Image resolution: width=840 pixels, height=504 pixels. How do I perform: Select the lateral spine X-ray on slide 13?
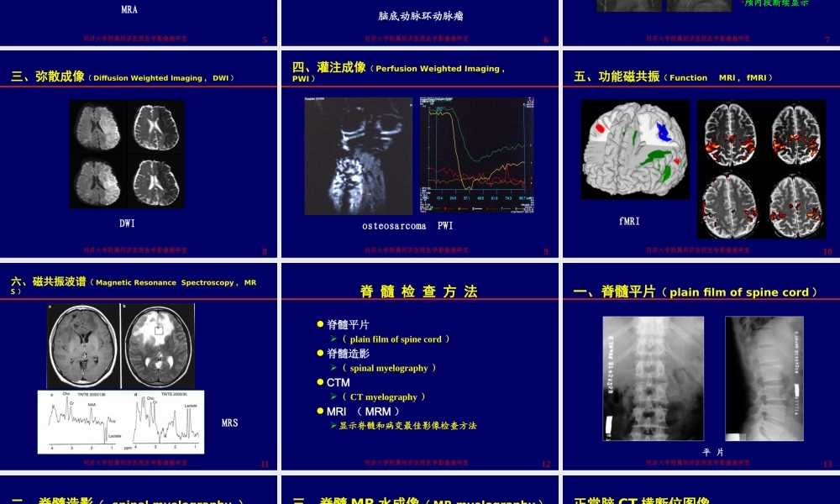pos(764,378)
